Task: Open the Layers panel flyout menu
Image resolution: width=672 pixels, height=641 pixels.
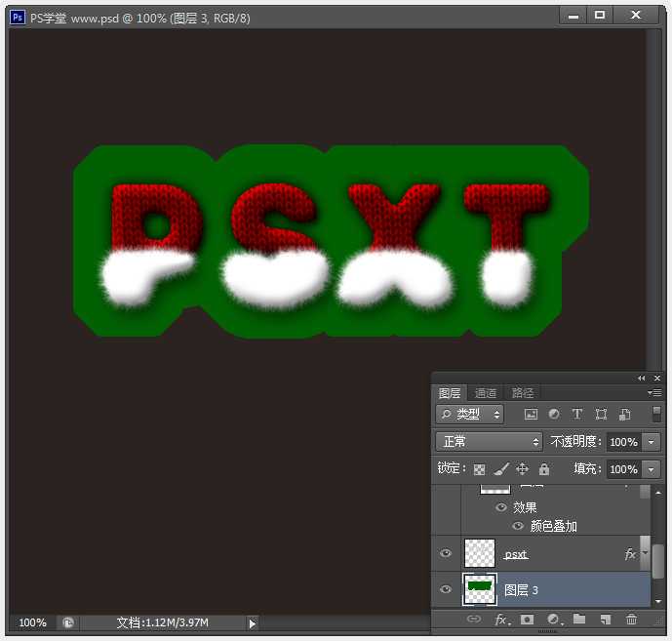Action: coord(655,392)
